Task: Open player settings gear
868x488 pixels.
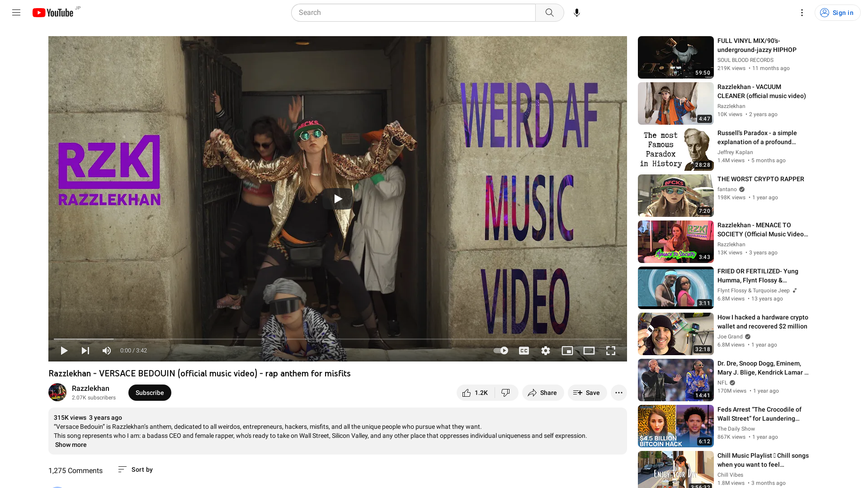Action: [x=546, y=351]
